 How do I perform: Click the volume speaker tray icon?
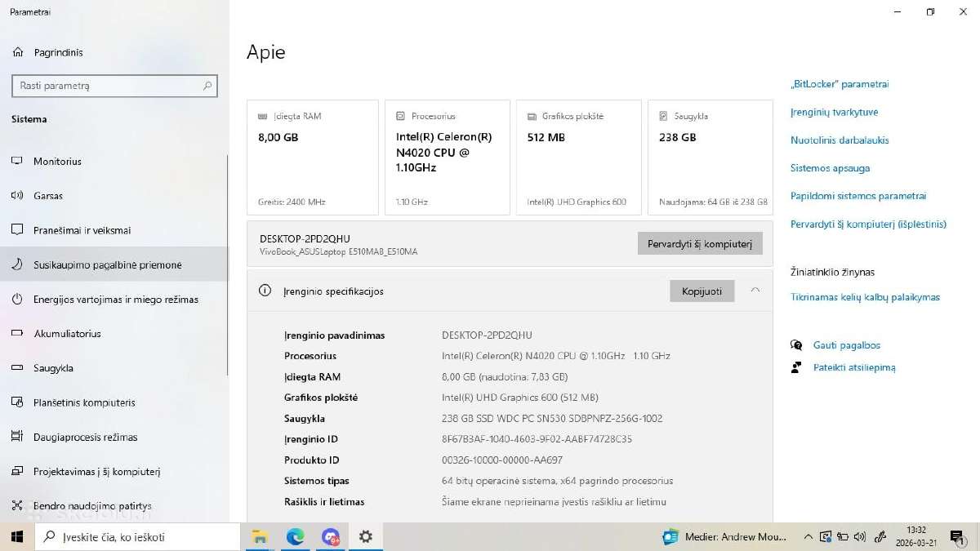pyautogui.click(x=859, y=536)
